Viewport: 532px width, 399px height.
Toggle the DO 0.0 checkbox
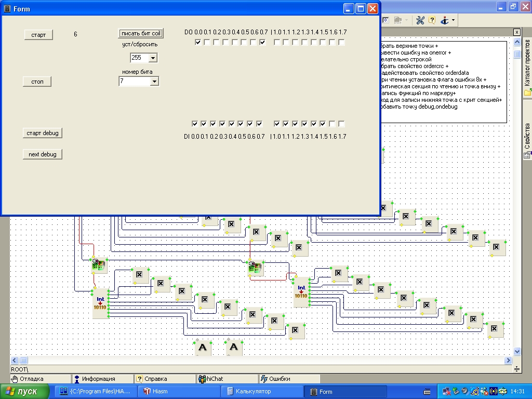click(x=198, y=43)
